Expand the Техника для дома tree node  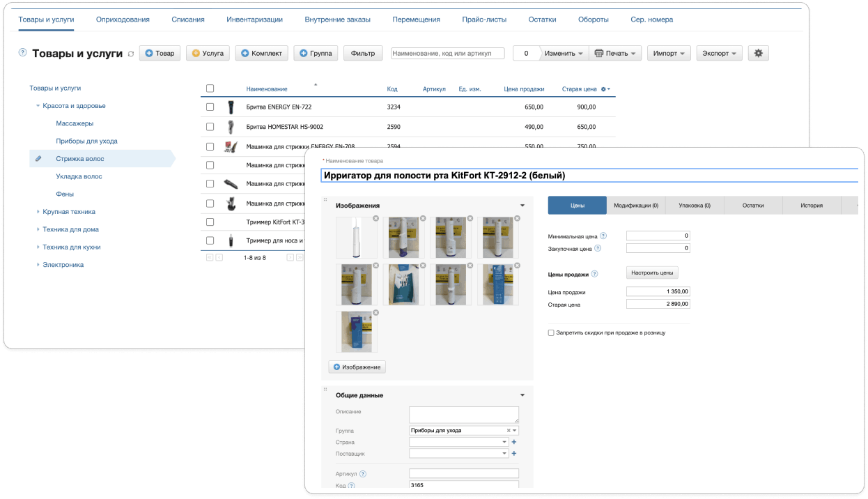(38, 229)
